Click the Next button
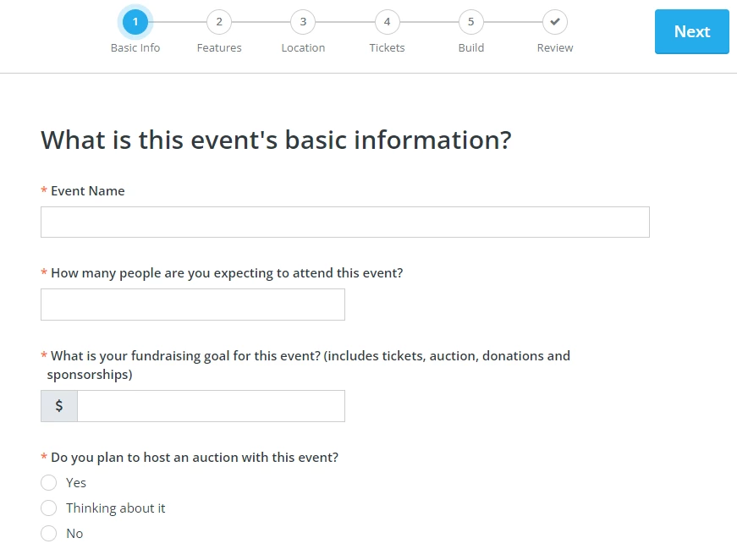 [x=691, y=31]
